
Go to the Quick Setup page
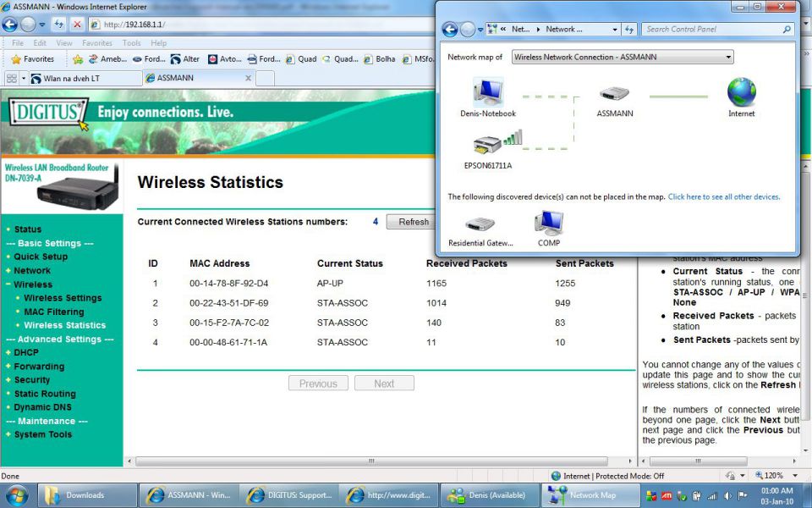point(41,257)
